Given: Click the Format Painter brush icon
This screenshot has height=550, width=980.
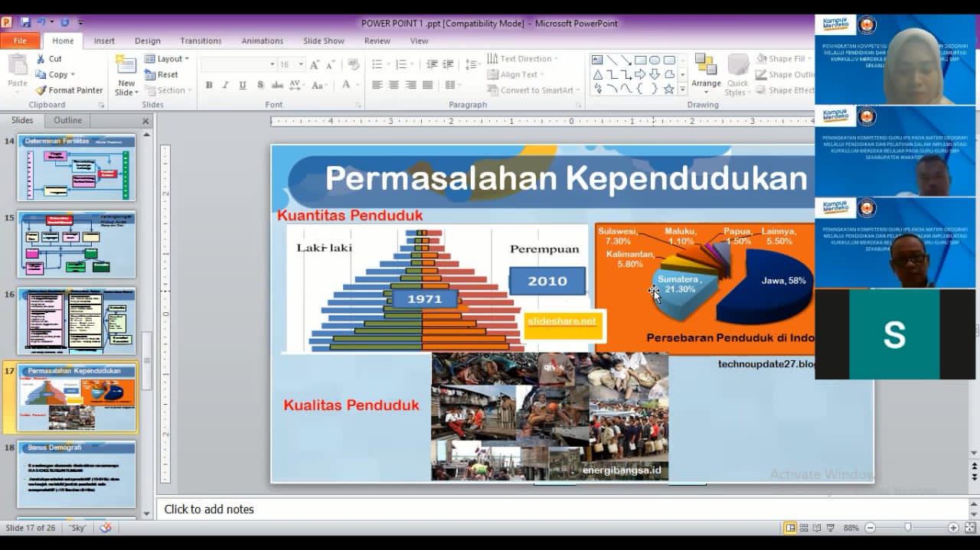Looking at the screenshot, I should click(41, 90).
